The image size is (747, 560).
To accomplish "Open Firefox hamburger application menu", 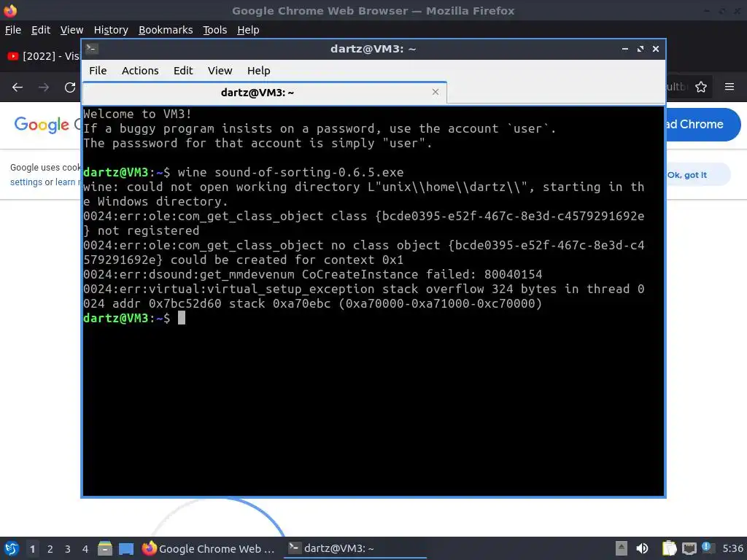I will click(x=729, y=87).
